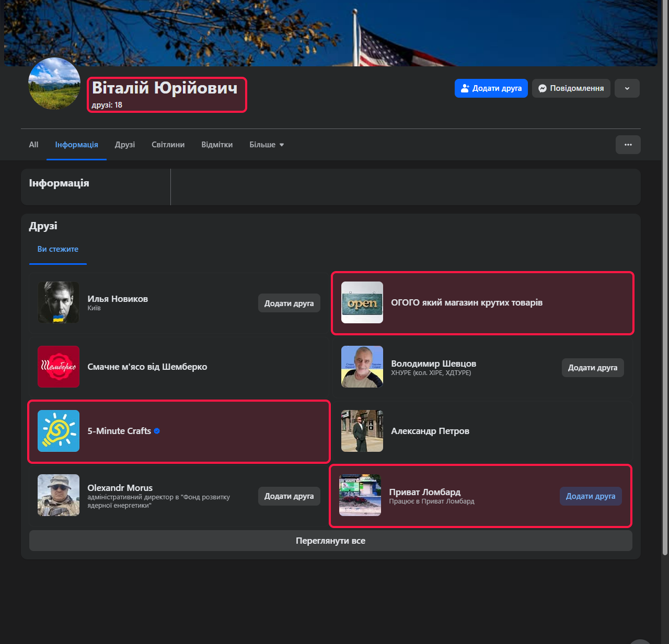Click the Інформація section heading
The height and width of the screenshot is (644, 669).
click(59, 183)
